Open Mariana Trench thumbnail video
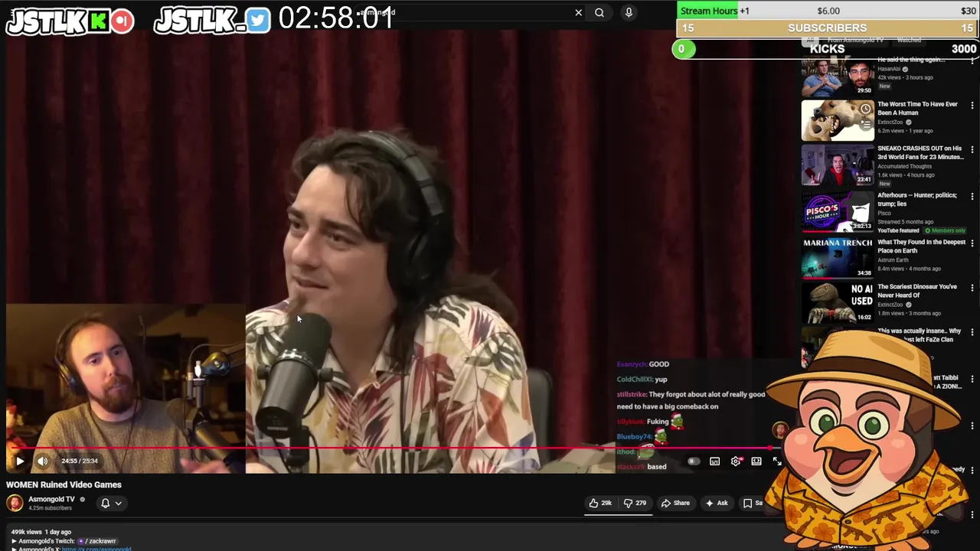Viewport: 980px width, 551px height. point(838,258)
